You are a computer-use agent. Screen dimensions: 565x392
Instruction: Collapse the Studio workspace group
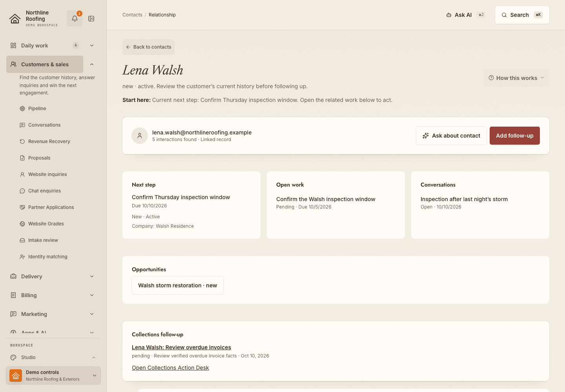tap(94, 358)
